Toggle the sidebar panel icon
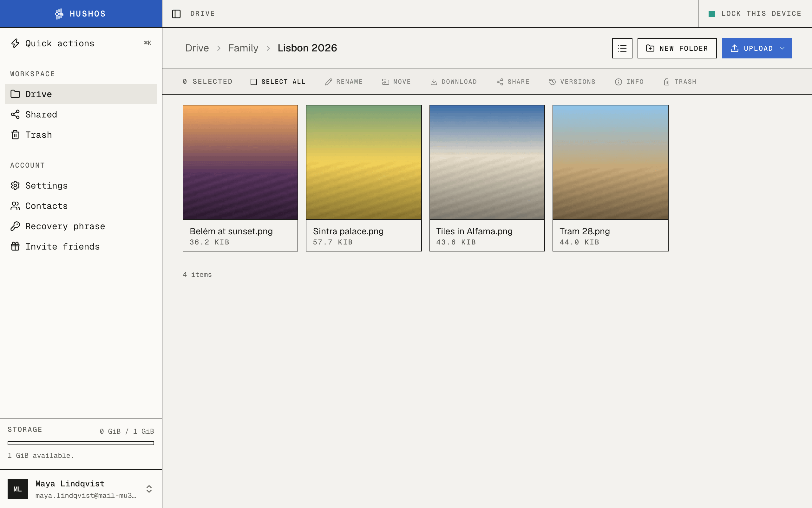812x508 pixels. (x=176, y=14)
